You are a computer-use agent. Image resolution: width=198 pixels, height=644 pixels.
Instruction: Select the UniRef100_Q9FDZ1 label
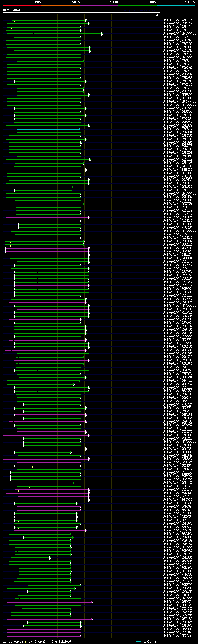[x=178, y=303]
